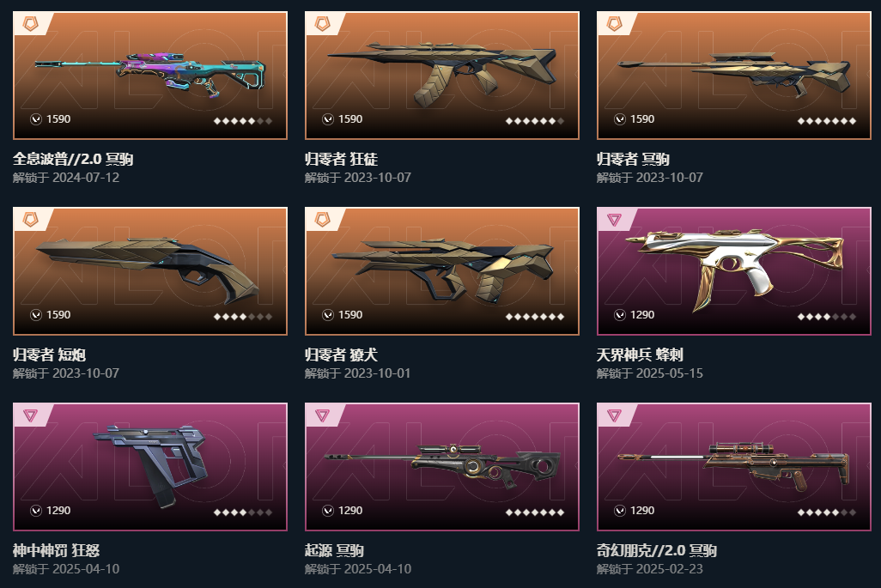Click the pink tier badge on 天界神兵 蜂刺 card
Screen dimensions: 881x588
(614, 220)
